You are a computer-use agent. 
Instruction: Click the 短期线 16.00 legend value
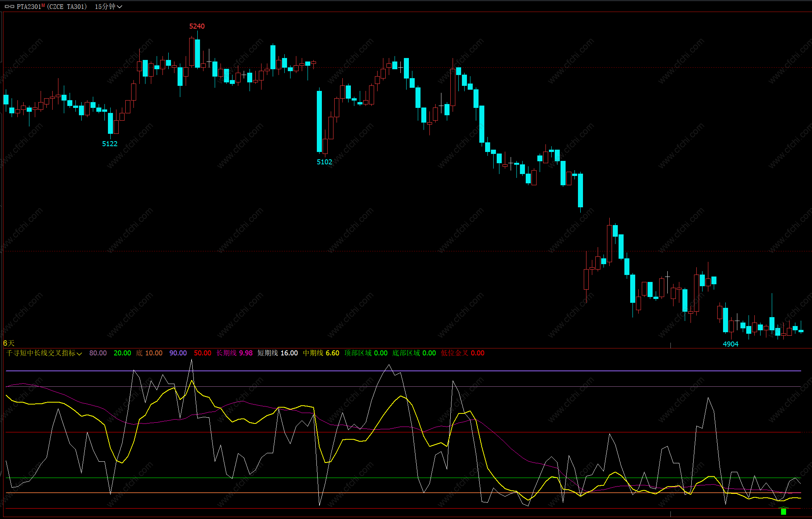(277, 353)
